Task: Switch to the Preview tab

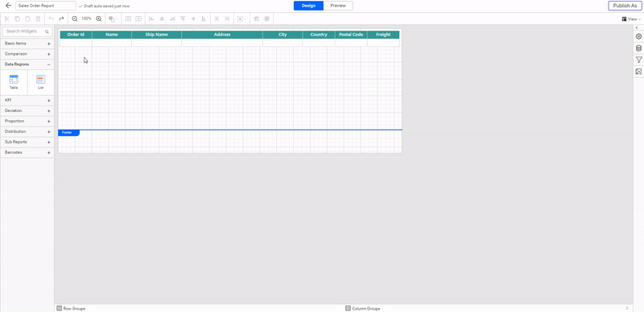Action: [x=338, y=6]
